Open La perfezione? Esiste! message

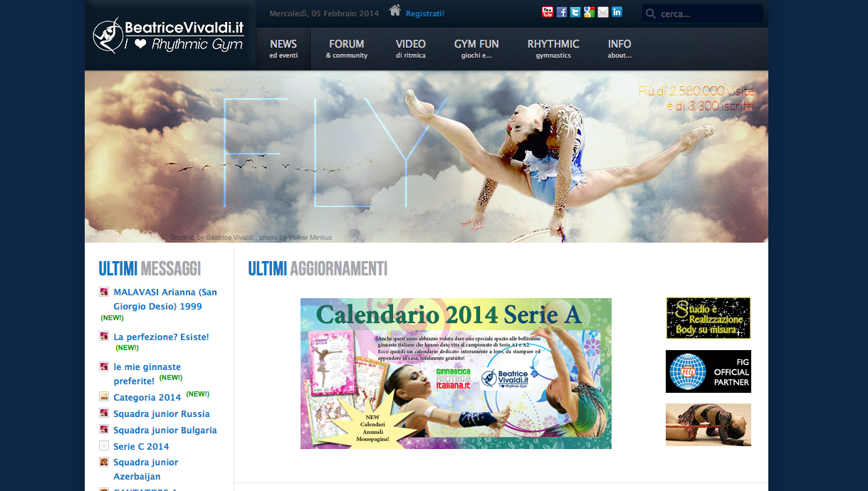click(161, 337)
